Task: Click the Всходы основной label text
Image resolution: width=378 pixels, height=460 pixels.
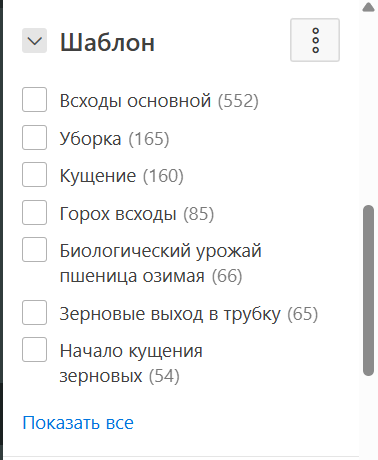Action: (135, 100)
